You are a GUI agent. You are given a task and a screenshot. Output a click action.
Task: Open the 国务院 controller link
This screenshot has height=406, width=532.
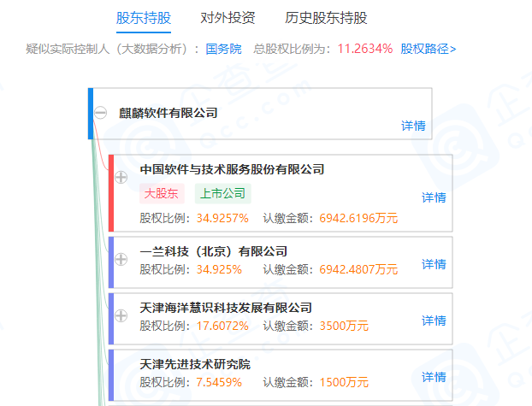pos(223,50)
